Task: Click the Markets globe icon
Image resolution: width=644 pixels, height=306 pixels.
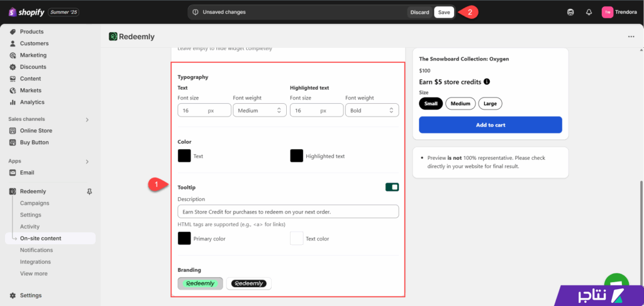Action: point(13,90)
